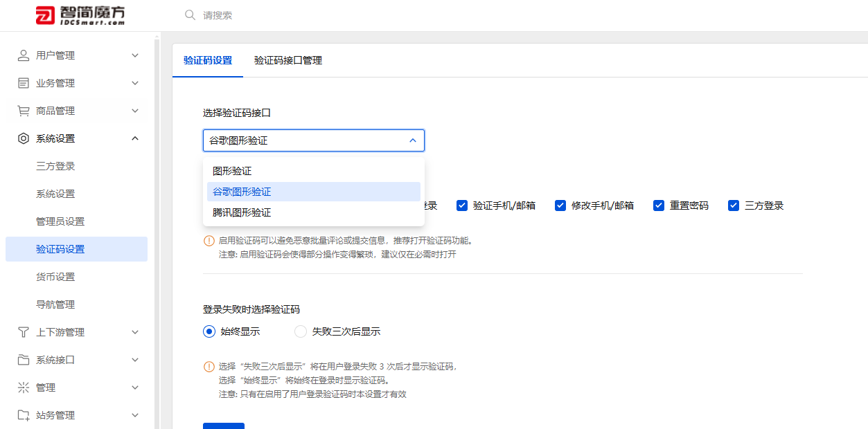Click the sidebar vertical scrollbar
868x429 pixels.
[x=157, y=234]
